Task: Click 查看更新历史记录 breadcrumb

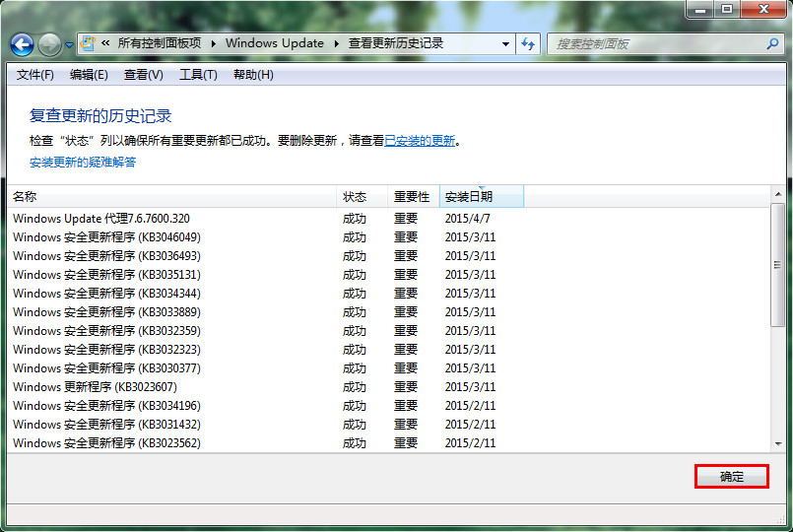Action: [395, 43]
